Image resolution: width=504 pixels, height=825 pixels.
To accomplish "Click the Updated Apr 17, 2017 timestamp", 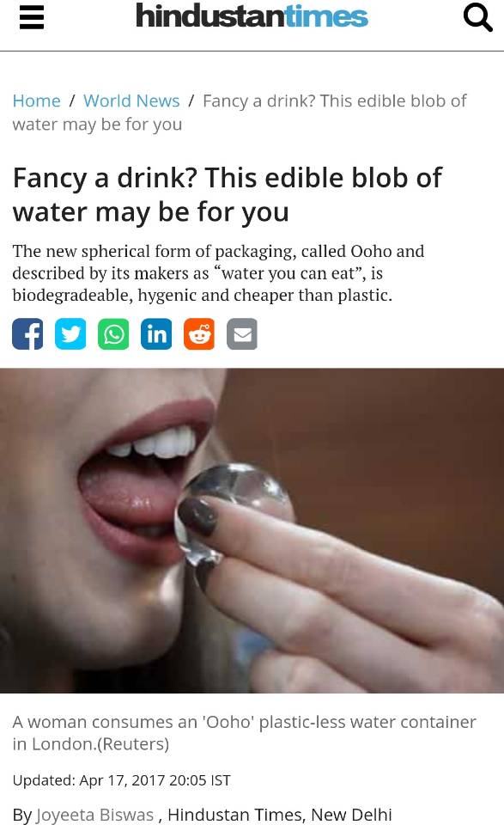I will (x=121, y=780).
